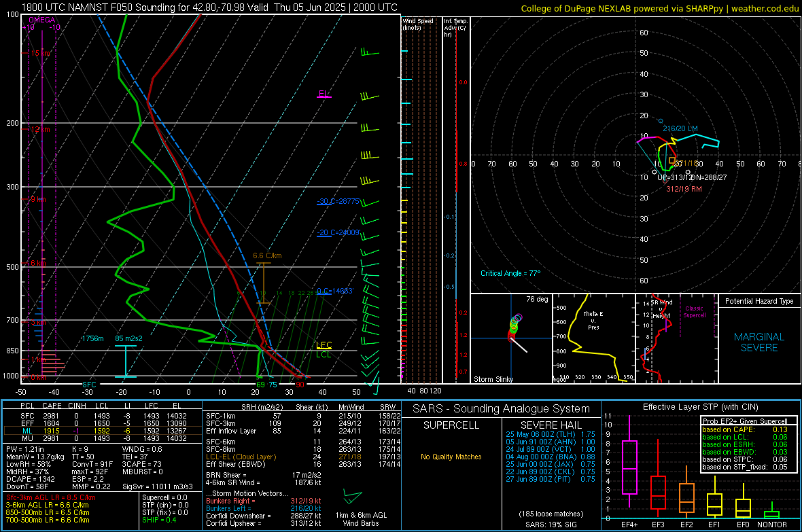Click the 'Critical Angle = 77°' text
The height and width of the screenshot is (532, 802).
click(x=510, y=274)
